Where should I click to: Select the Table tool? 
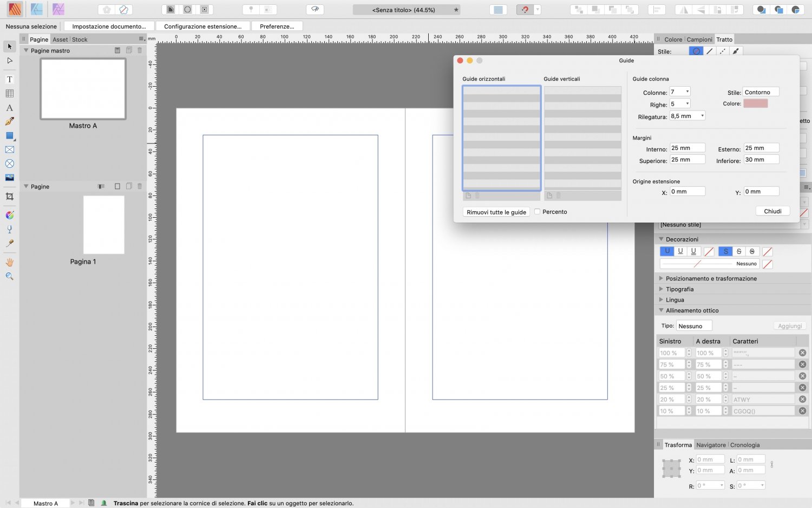tap(9, 93)
